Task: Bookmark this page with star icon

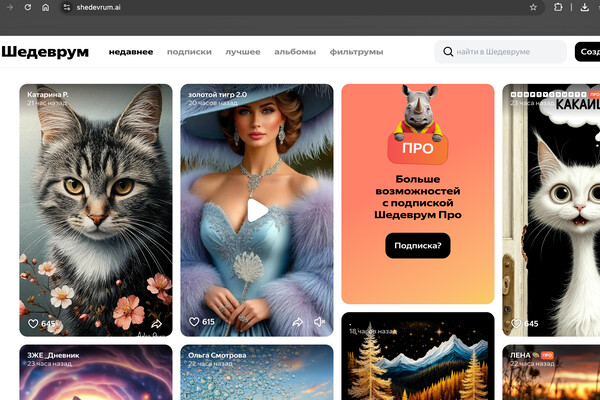Action: tap(533, 7)
